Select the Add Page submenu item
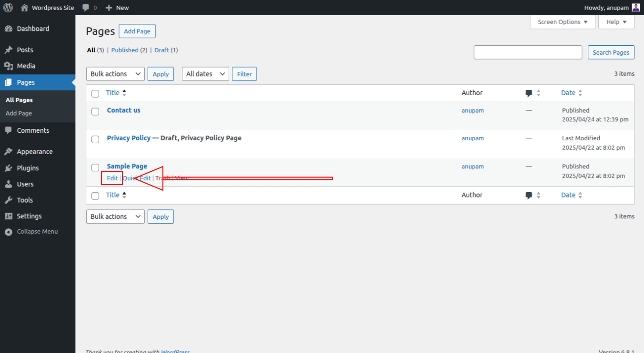 [x=19, y=113]
